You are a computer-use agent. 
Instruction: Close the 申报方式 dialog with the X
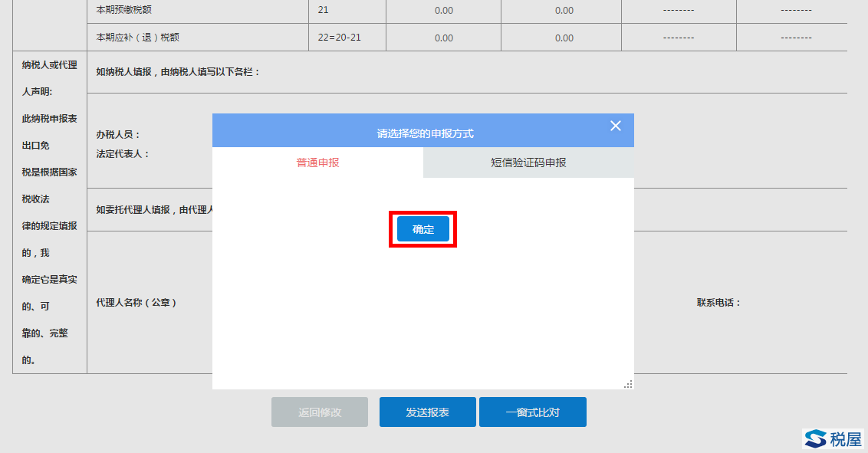615,126
